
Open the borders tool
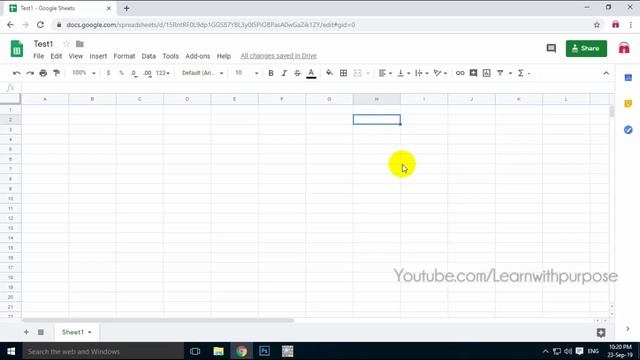(x=344, y=73)
